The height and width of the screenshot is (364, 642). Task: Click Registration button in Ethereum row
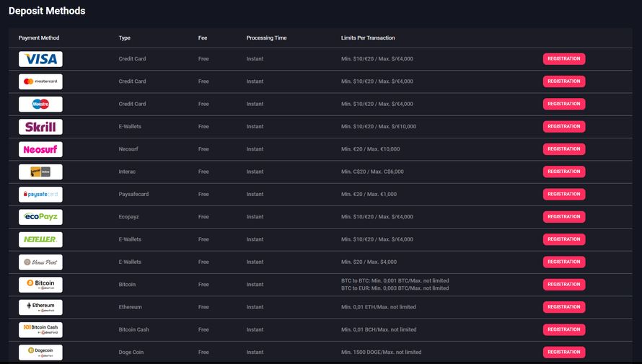tap(564, 307)
